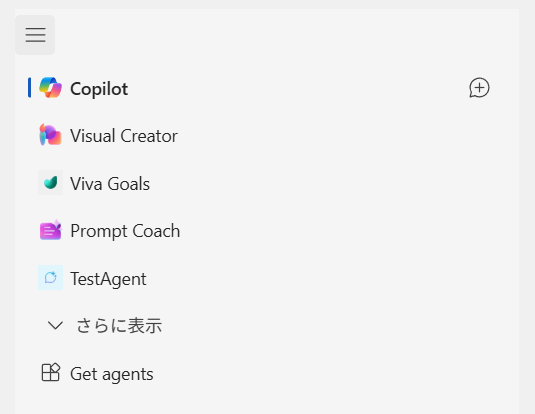
Task: Collapse the sidebar with the hamburger icon
Action: click(35, 35)
